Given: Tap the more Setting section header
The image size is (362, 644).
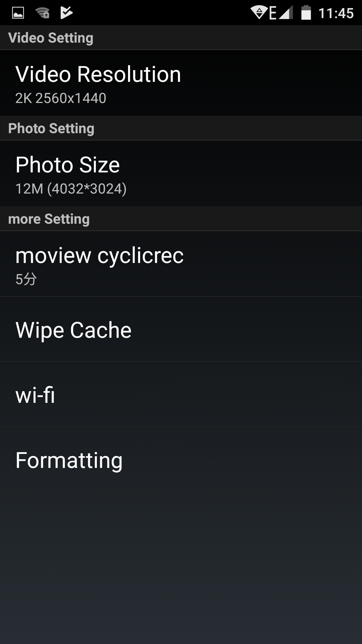Looking at the screenshot, I should click(49, 219).
